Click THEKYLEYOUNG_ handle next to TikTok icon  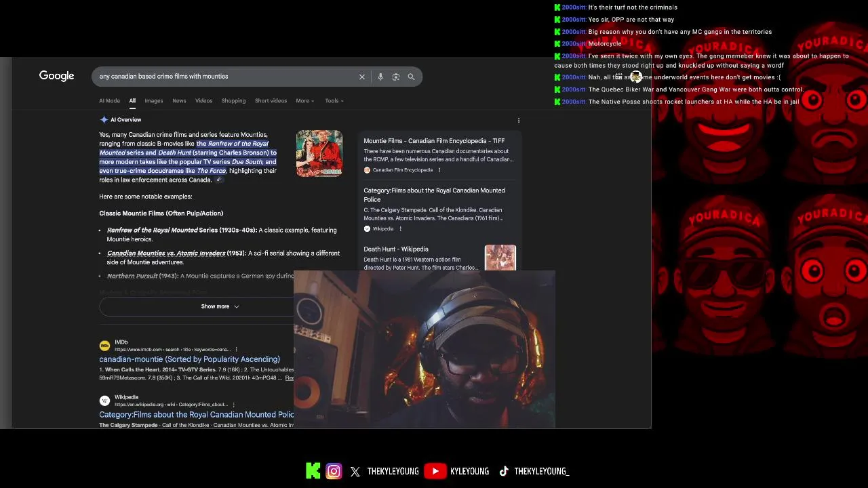541,472
